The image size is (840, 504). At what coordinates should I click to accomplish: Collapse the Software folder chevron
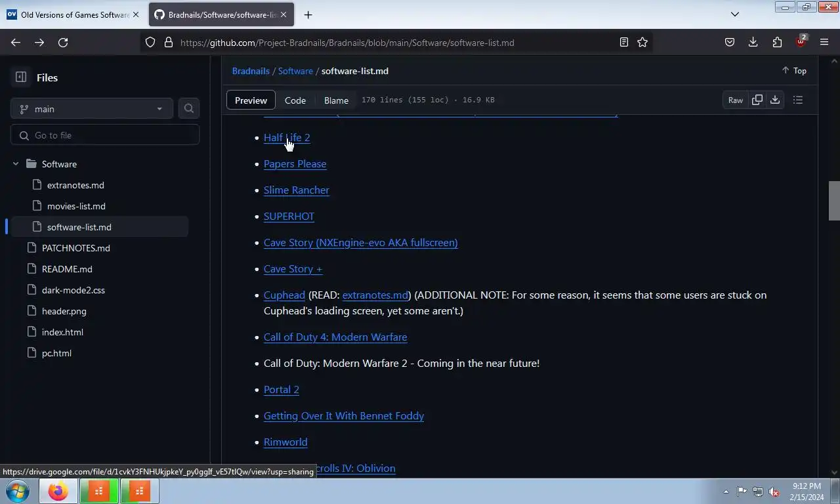pyautogui.click(x=16, y=164)
